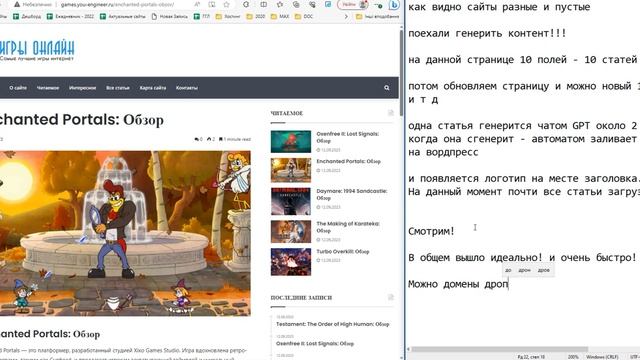Select the 'дрое' autocomplete suggestion
This screenshot has width=640, height=360.
point(543,270)
